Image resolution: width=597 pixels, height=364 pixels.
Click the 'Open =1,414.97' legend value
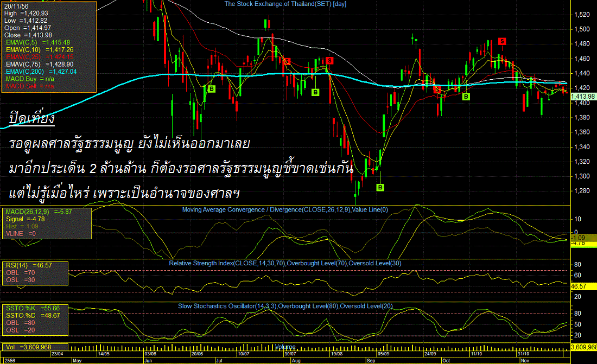pyautogui.click(x=28, y=28)
